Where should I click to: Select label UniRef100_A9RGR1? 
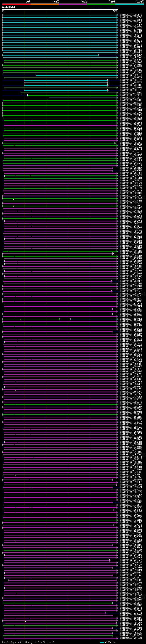click(131, 115)
